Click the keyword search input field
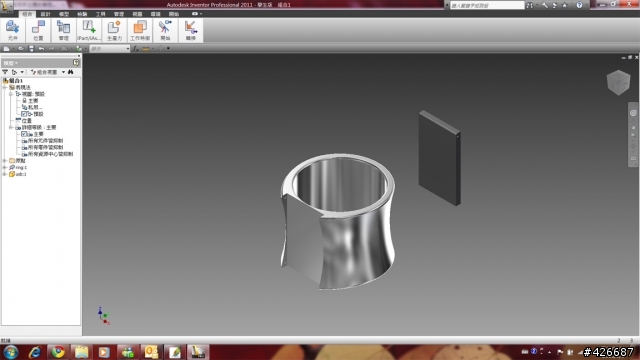This screenshot has width=640, height=360. click(x=487, y=5)
